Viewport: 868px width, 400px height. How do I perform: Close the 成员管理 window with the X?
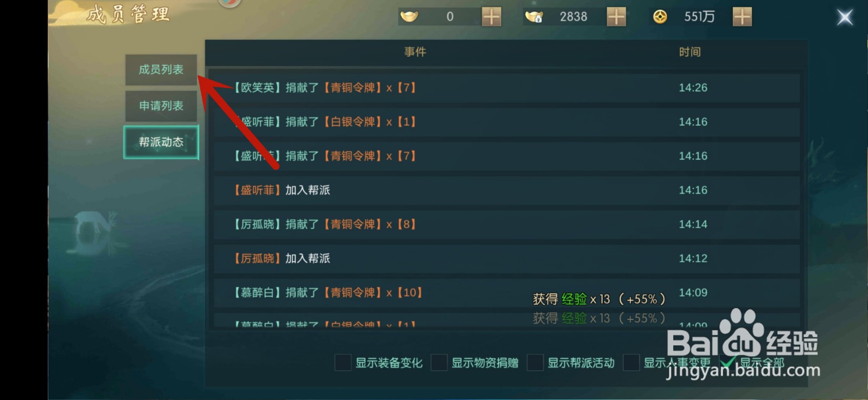(845, 17)
